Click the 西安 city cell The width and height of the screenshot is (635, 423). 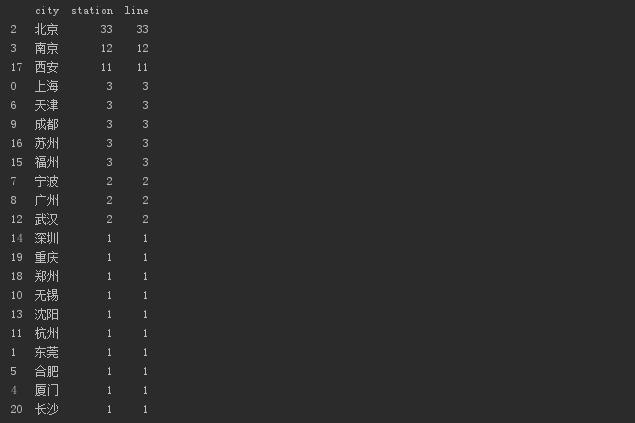pyautogui.click(x=47, y=67)
